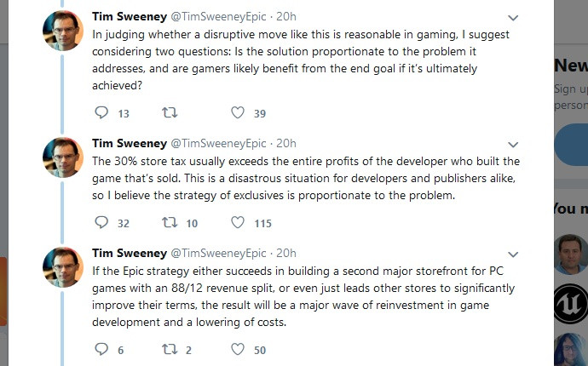This screenshot has height=366, width=588.
Task: Open the Unreal Engine logo profile in sidebar
Action: pos(570,302)
